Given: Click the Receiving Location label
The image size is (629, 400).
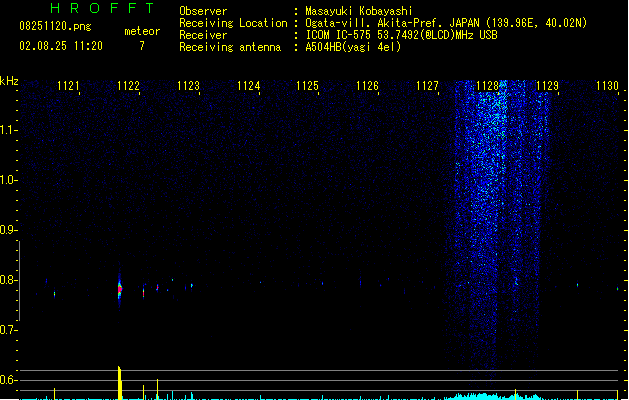Looking at the screenshot, I should [x=233, y=23].
